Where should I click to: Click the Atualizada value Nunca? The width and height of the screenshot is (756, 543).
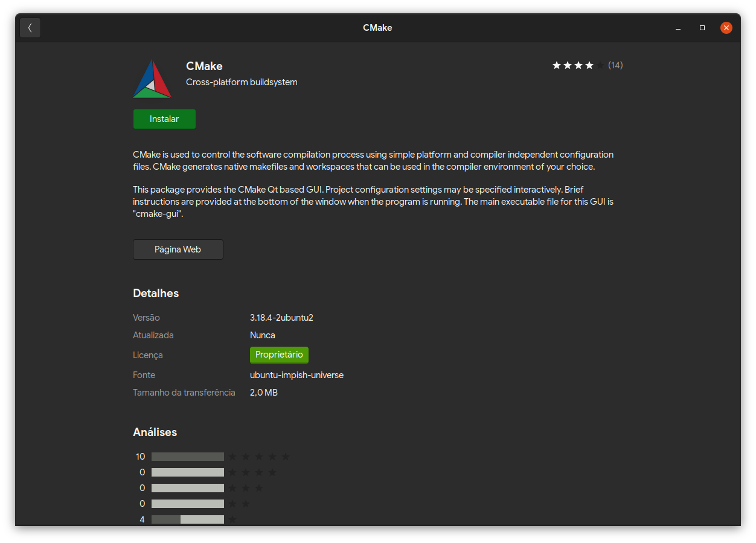[263, 335]
